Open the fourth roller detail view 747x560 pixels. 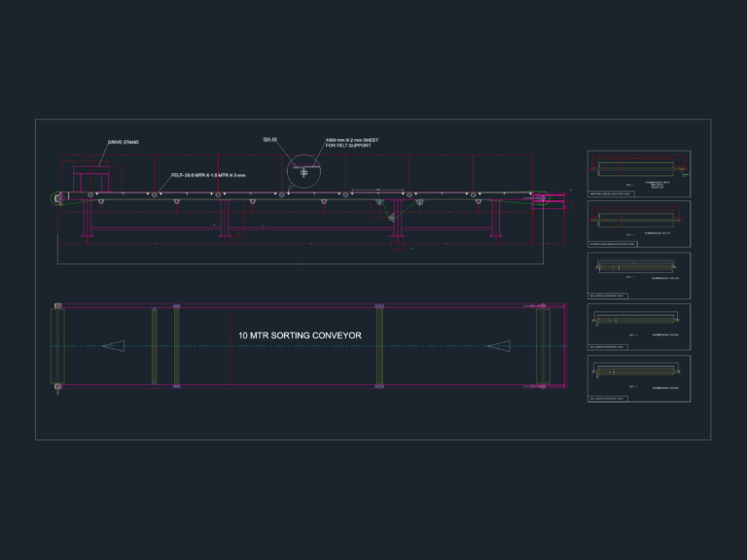(639, 327)
